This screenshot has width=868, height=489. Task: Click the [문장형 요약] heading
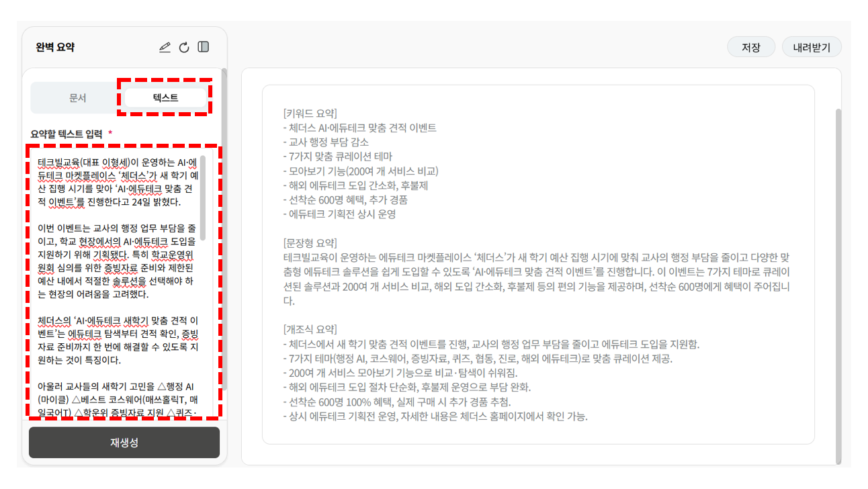(x=310, y=242)
